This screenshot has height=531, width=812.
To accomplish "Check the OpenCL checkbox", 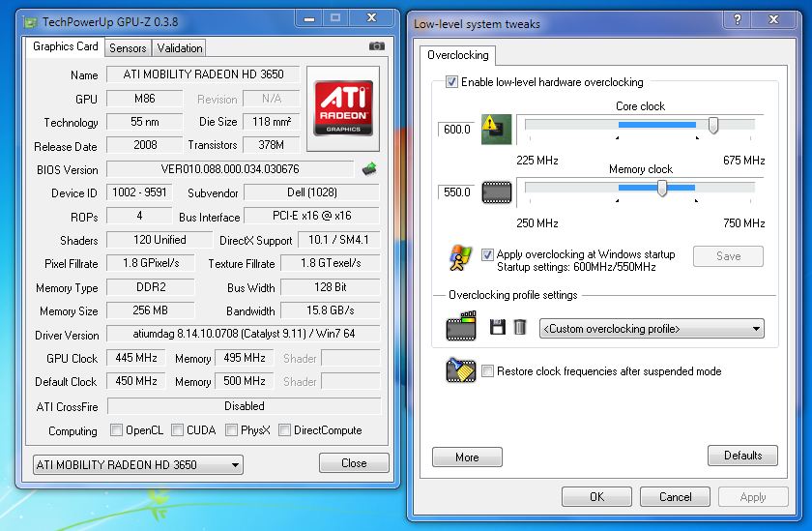I will click(116, 430).
